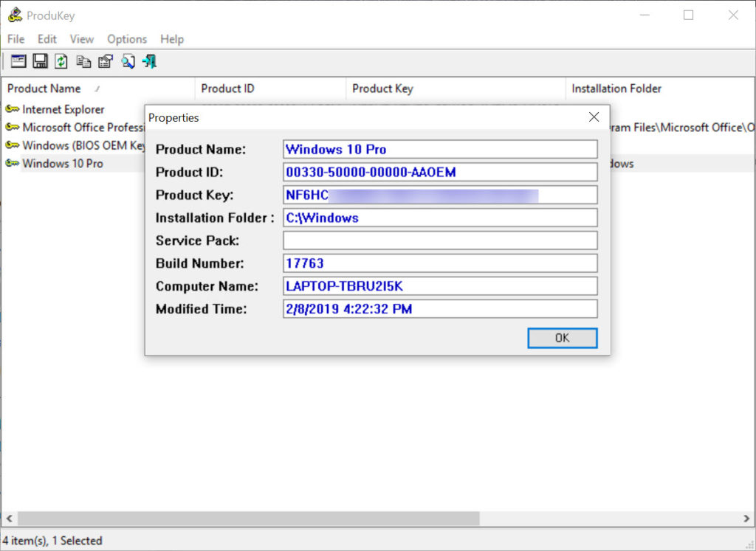Refresh the product key list

(61, 61)
